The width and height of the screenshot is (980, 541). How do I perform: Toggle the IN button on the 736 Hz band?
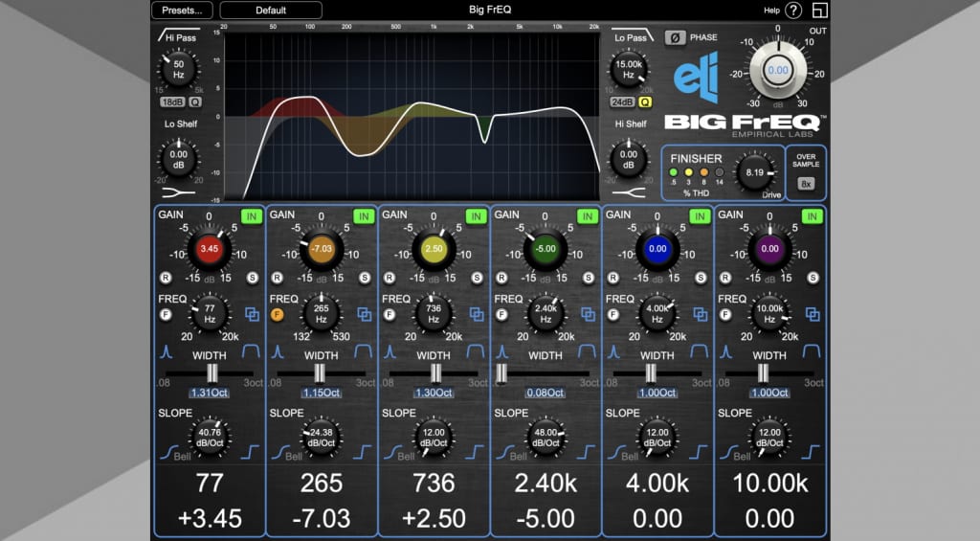477,216
